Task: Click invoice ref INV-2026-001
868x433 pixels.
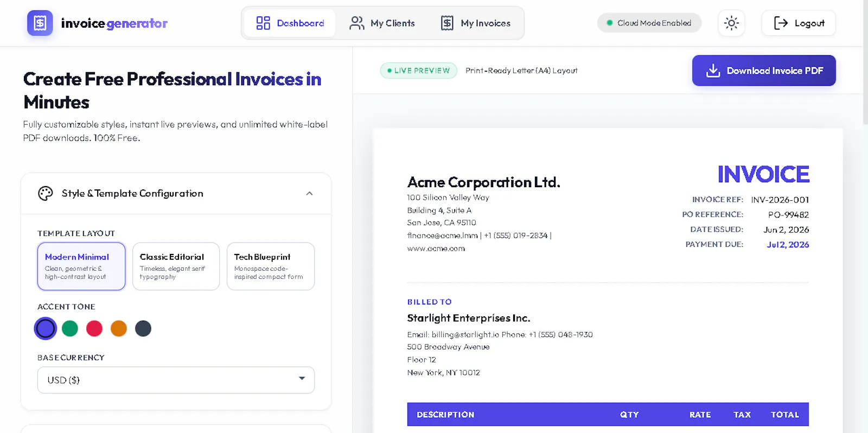Action: tap(780, 200)
